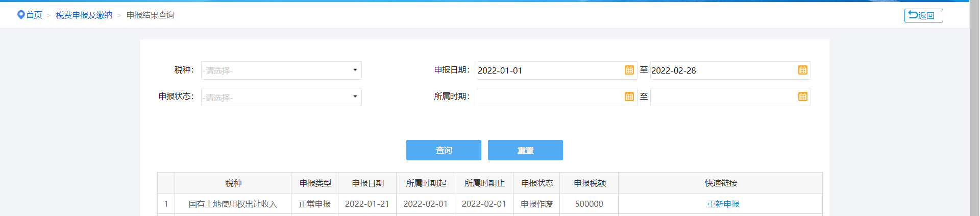Click the 所属时期止 column header
This screenshot has height=216, width=980.
coord(484,183)
